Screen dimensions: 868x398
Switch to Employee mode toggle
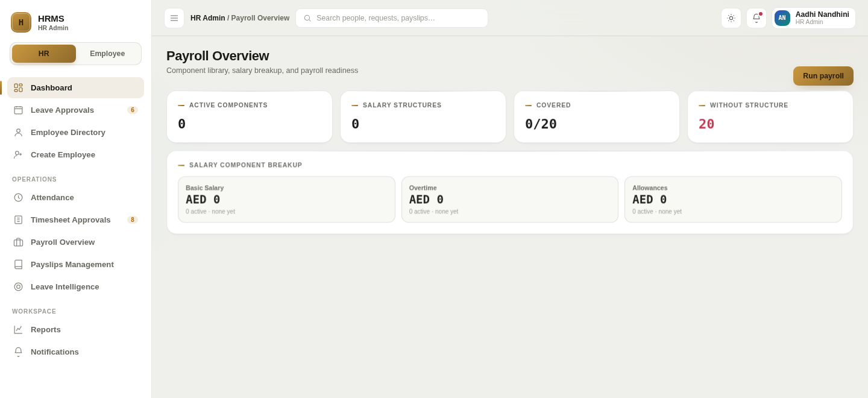pos(107,54)
